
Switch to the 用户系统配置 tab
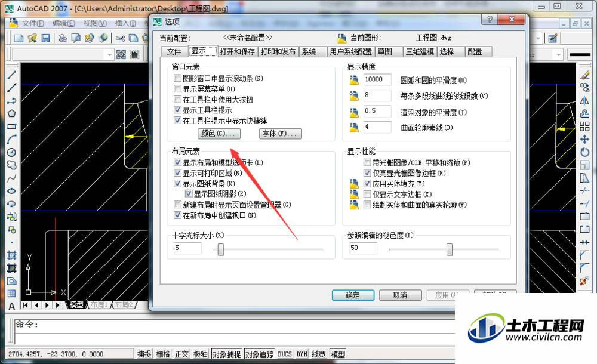coord(350,52)
